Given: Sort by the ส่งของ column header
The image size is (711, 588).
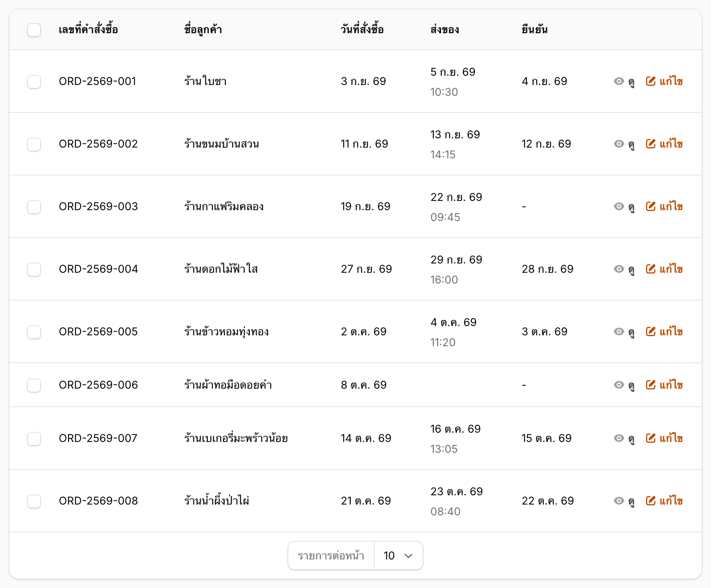Looking at the screenshot, I should coord(445,29).
